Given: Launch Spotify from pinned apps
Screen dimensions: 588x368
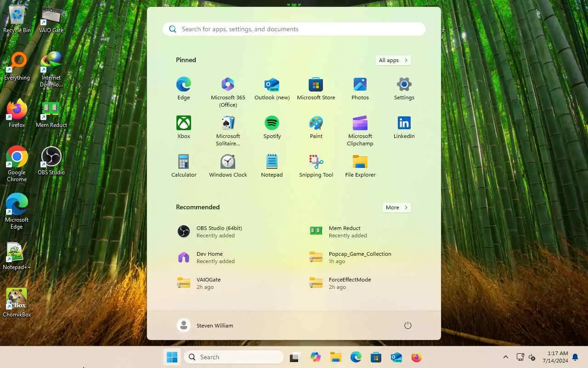Looking at the screenshot, I should tap(272, 127).
